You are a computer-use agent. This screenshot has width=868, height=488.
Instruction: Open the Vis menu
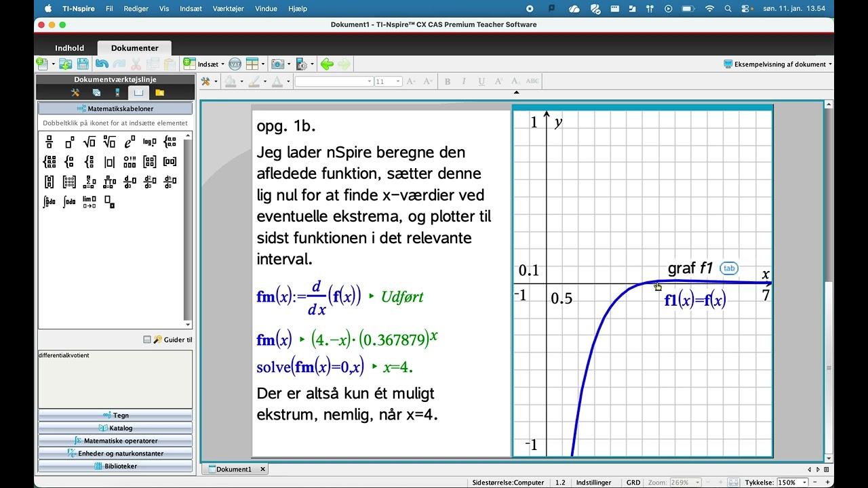coord(164,9)
